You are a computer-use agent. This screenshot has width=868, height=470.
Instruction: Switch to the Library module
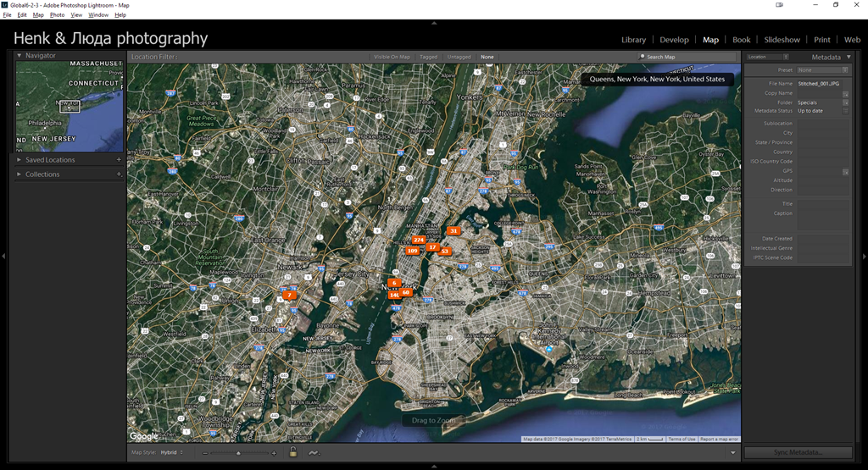pos(633,40)
